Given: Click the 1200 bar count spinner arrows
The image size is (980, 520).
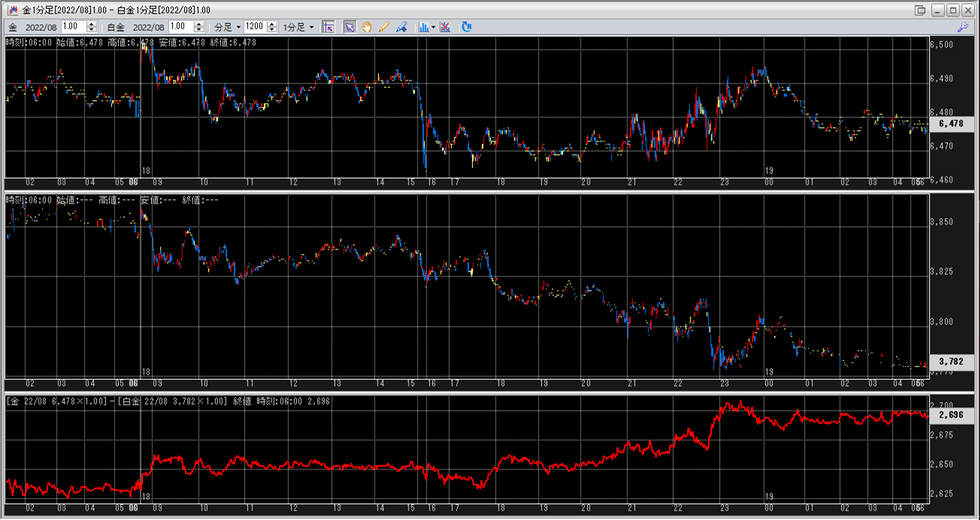Looking at the screenshot, I should tap(271, 26).
